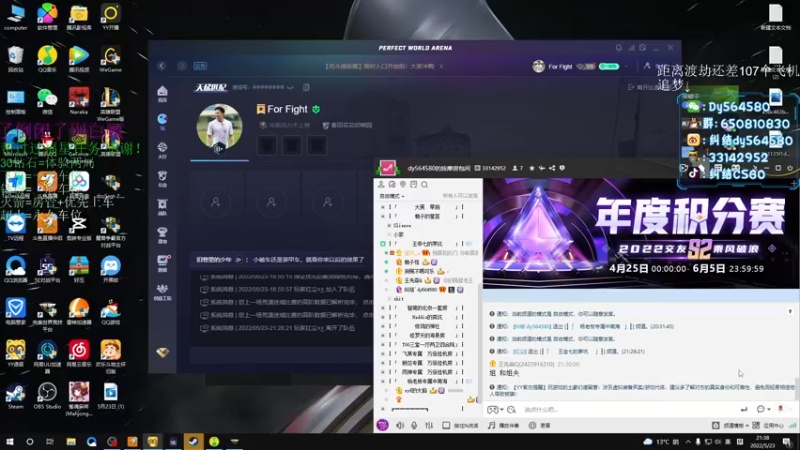Click the For Fight profile avatar photo
Viewport: 800px width, 450px height.
tap(219, 127)
